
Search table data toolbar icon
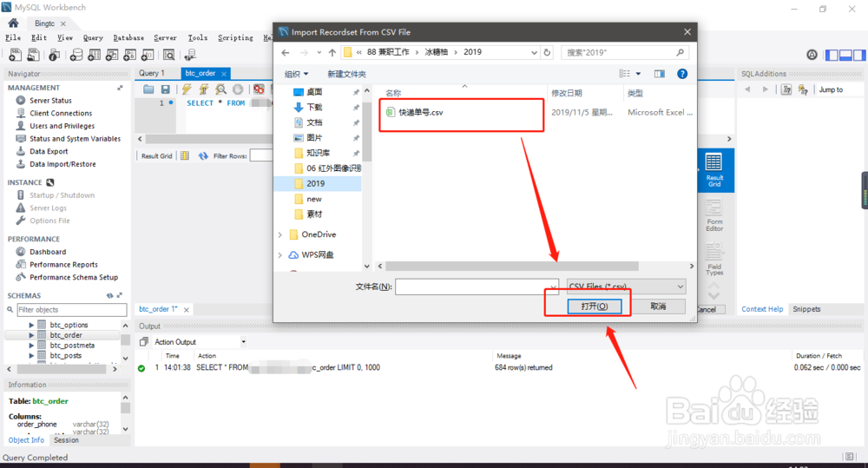point(169,55)
